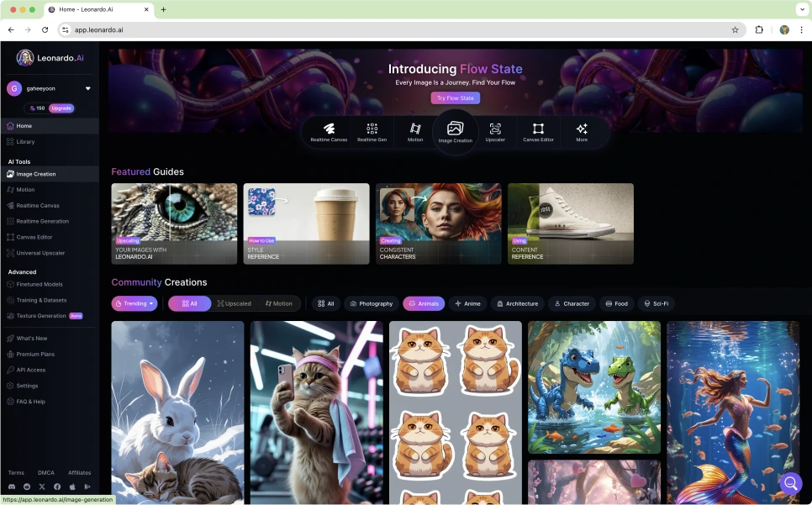Open Realtime Gen from the banner toolbar
Screen dimensions: 812x505
pos(372,132)
